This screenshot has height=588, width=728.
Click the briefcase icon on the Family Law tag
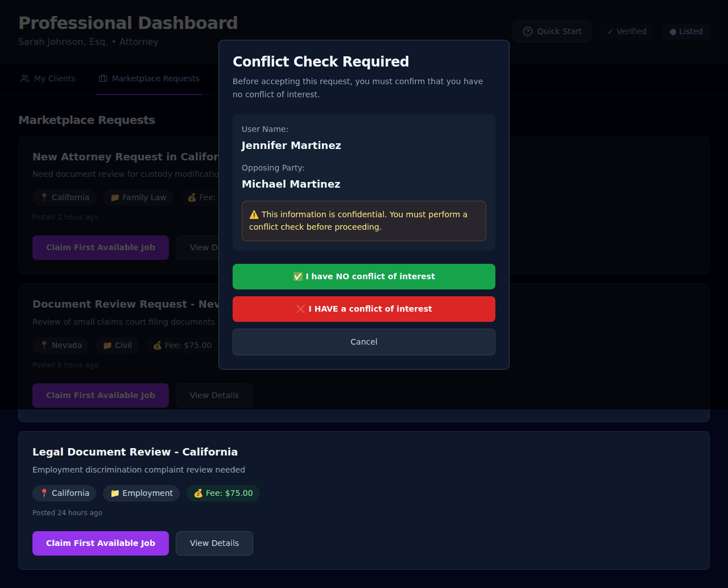115,197
